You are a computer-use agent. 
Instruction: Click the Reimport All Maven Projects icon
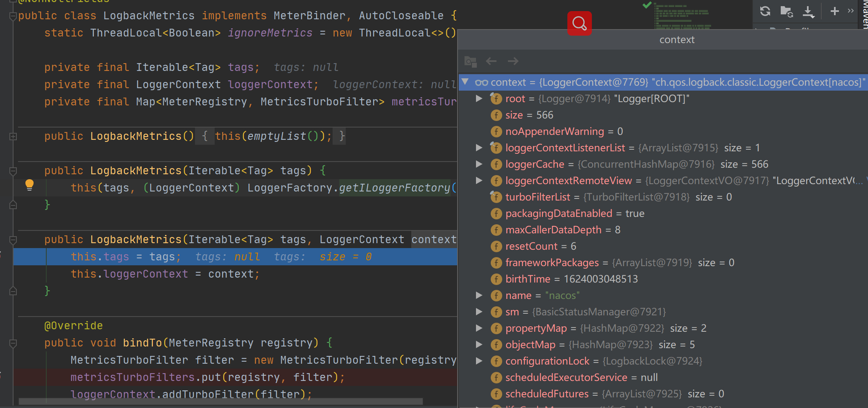[x=765, y=11]
